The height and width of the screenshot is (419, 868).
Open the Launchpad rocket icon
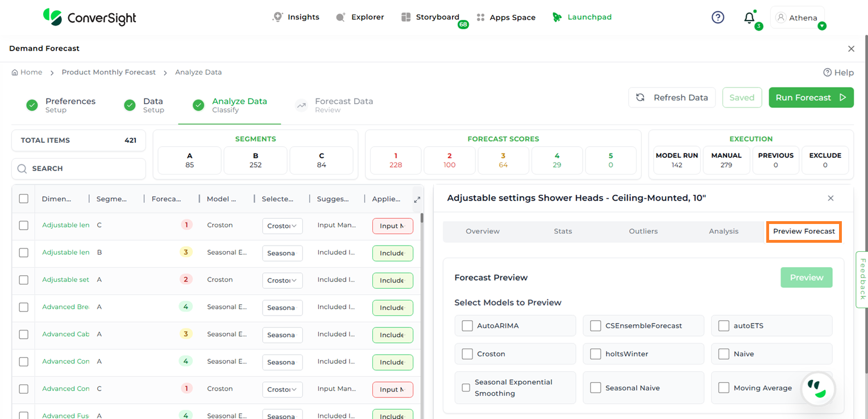[x=557, y=18]
